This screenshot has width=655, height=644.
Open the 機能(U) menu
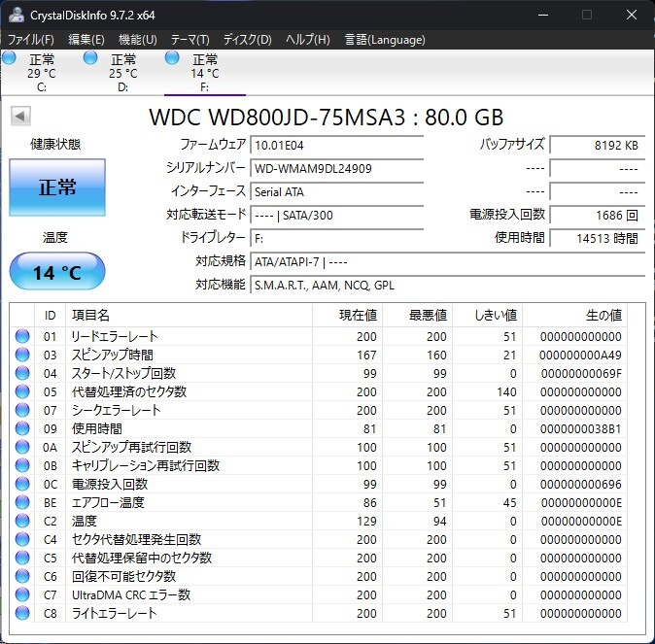(x=137, y=40)
